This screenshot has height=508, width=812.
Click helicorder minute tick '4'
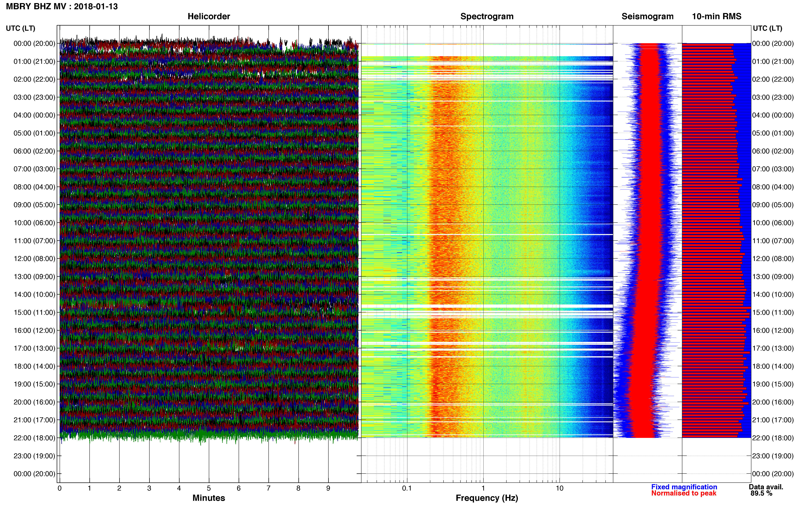(179, 488)
